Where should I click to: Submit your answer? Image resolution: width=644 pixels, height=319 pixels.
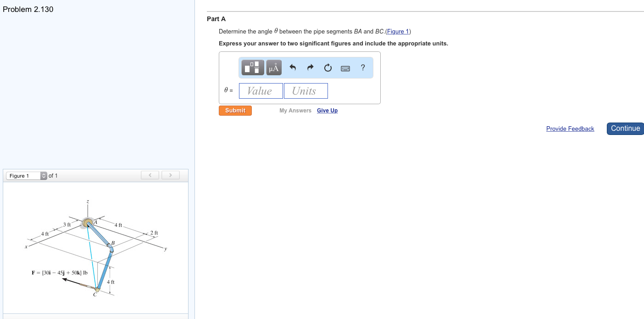coord(235,110)
